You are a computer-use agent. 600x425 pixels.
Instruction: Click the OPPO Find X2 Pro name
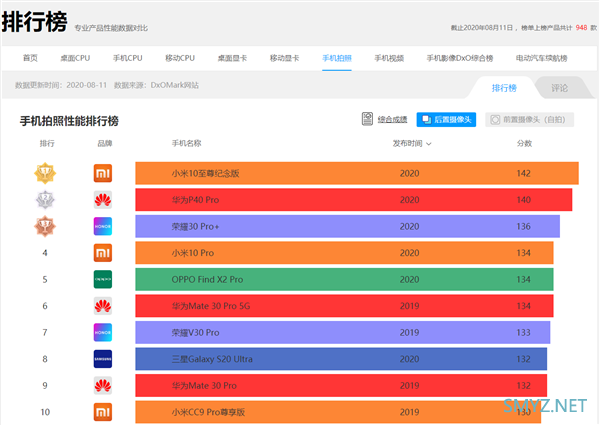click(207, 279)
